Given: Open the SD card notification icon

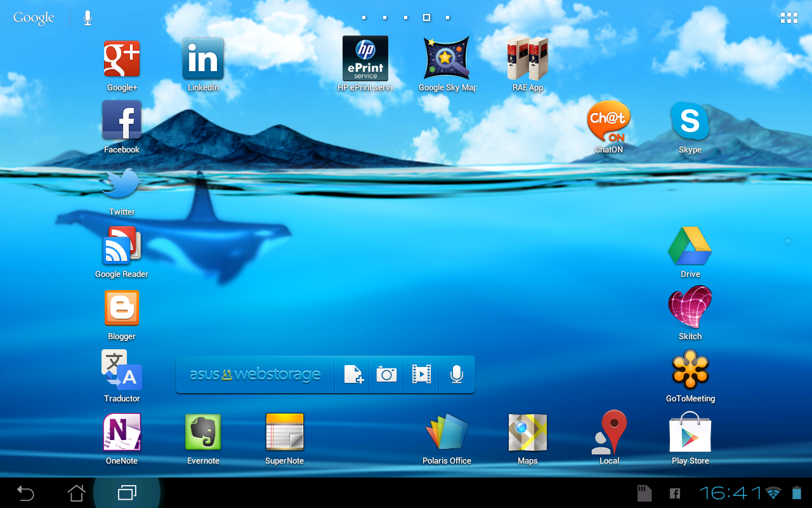Looking at the screenshot, I should click(x=645, y=493).
